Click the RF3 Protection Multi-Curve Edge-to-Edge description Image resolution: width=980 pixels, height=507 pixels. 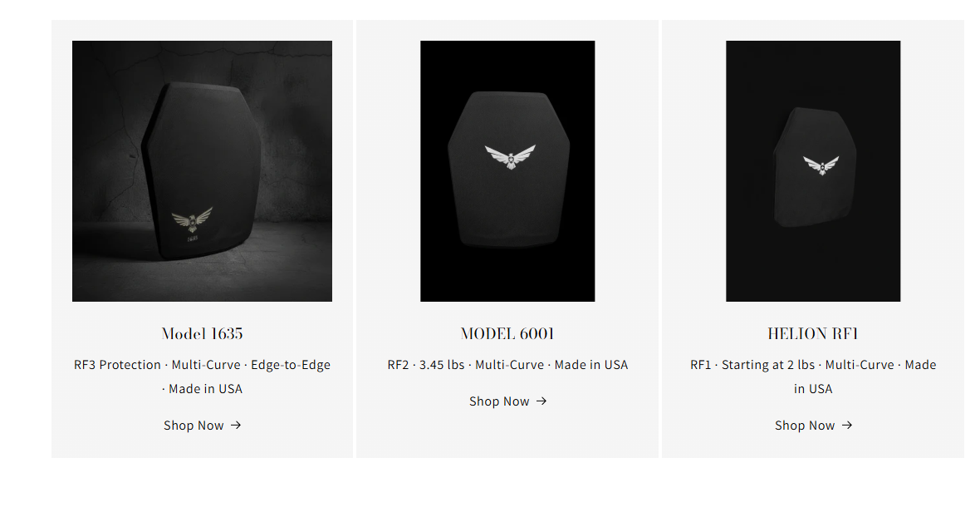point(202,377)
